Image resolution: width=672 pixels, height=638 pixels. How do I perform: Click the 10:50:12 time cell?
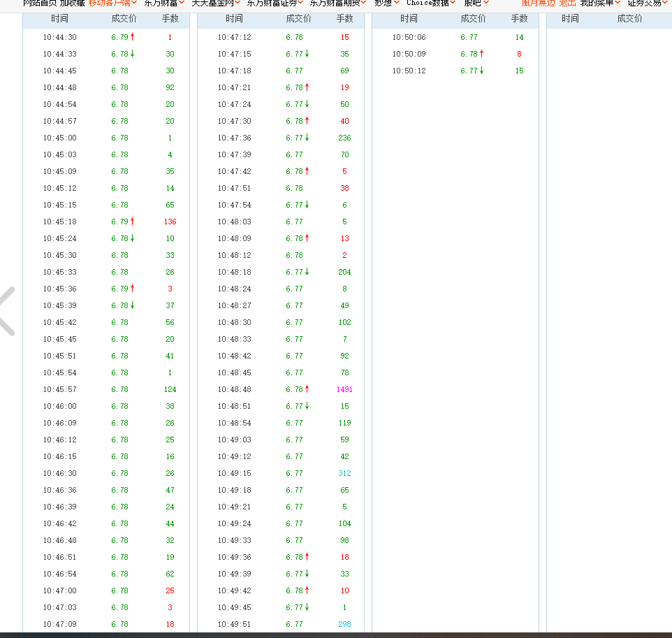pos(409,71)
